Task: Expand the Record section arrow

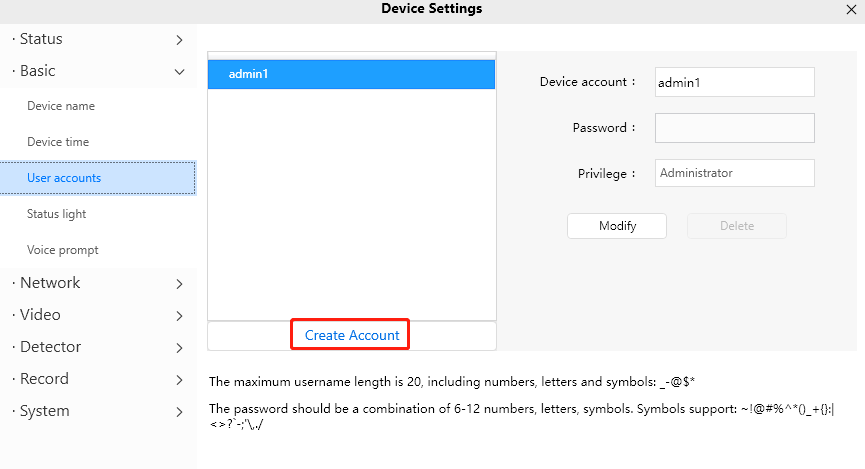Action: click(x=179, y=380)
